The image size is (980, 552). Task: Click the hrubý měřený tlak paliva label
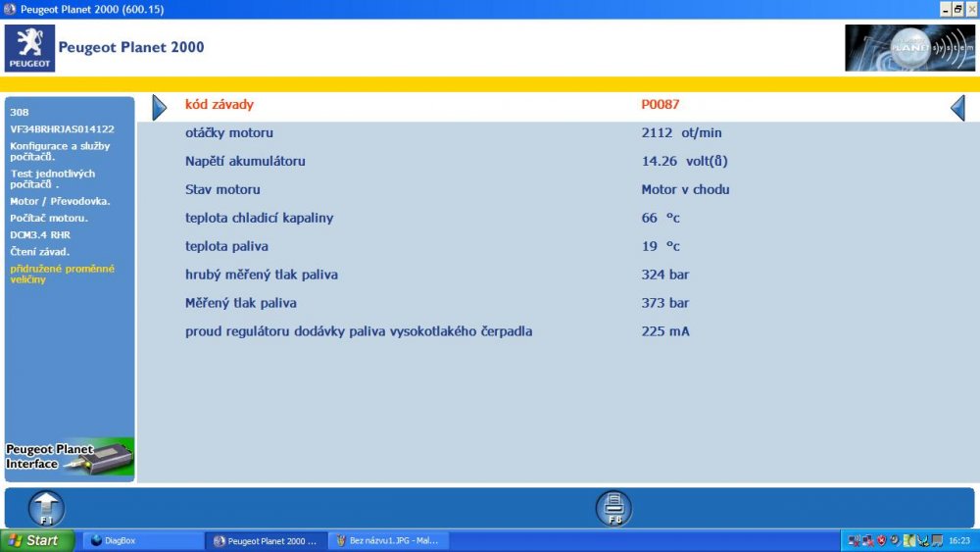262,275
